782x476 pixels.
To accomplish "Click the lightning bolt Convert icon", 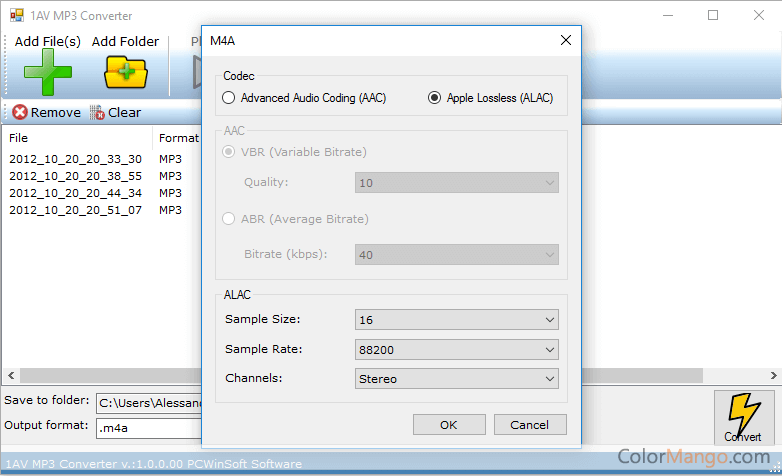I will pos(743,412).
